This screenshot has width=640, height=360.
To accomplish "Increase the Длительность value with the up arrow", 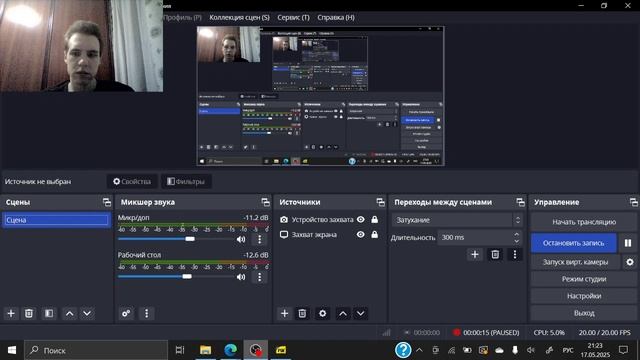I will pyautogui.click(x=516, y=234).
